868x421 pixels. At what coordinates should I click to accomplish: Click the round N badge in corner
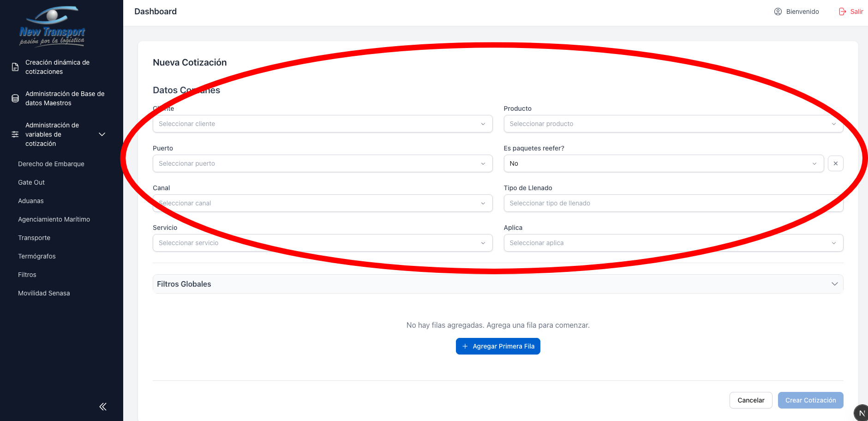pyautogui.click(x=862, y=413)
